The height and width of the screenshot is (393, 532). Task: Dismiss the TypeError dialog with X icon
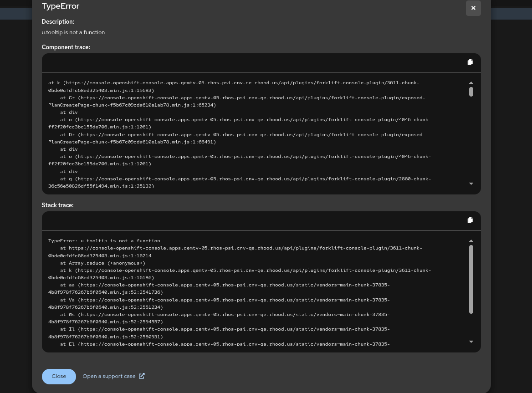(x=473, y=8)
